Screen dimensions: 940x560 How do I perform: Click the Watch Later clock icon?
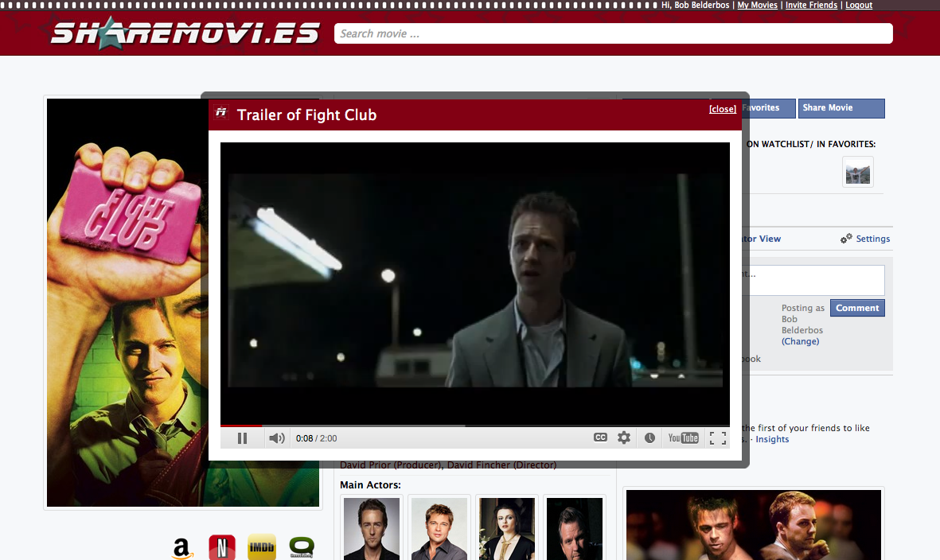649,437
